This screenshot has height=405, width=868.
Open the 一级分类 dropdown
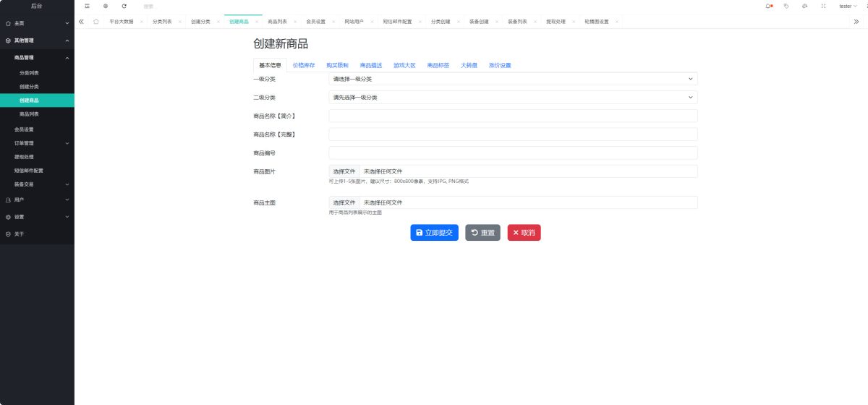513,78
